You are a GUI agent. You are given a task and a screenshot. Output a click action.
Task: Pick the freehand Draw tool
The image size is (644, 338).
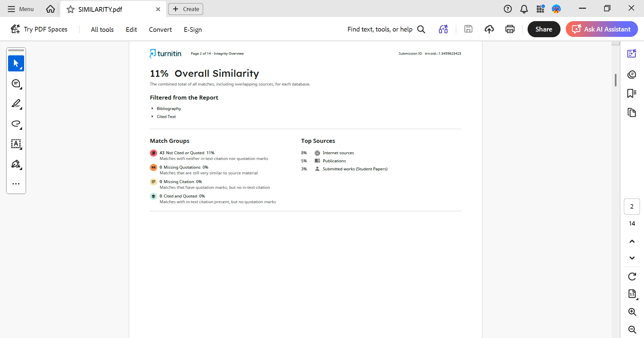(16, 124)
